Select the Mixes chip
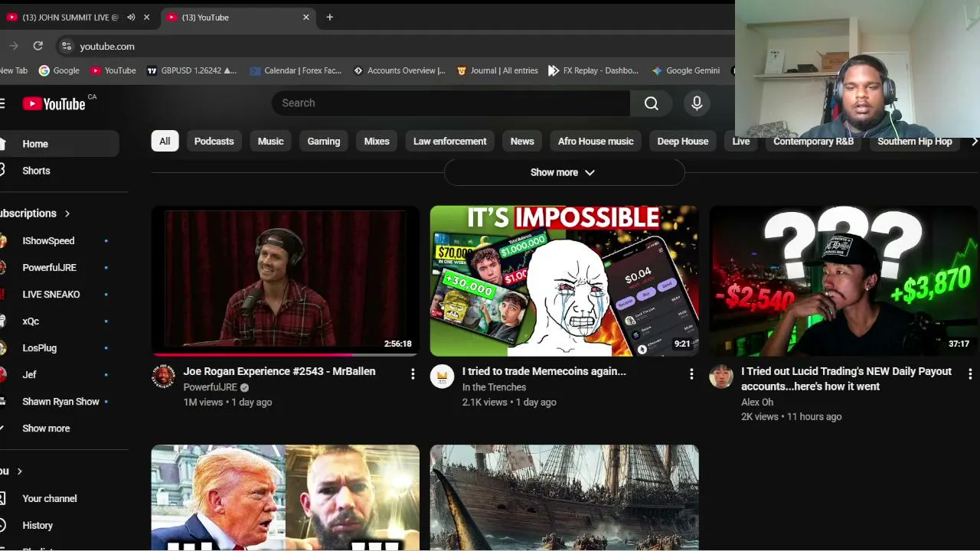Screen dimensions: 980x551 377,142
